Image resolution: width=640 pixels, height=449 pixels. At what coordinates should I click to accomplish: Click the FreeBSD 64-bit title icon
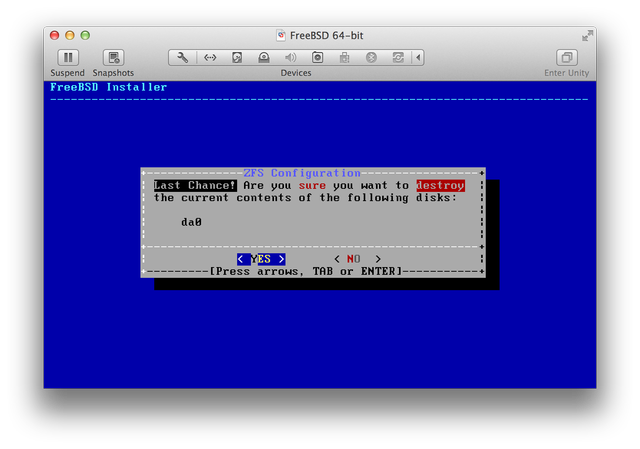click(281, 36)
